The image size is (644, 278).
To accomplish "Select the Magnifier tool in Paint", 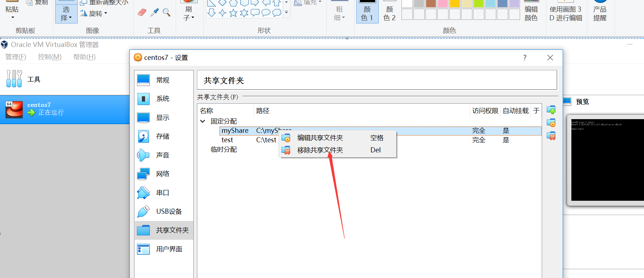I will pos(167,13).
